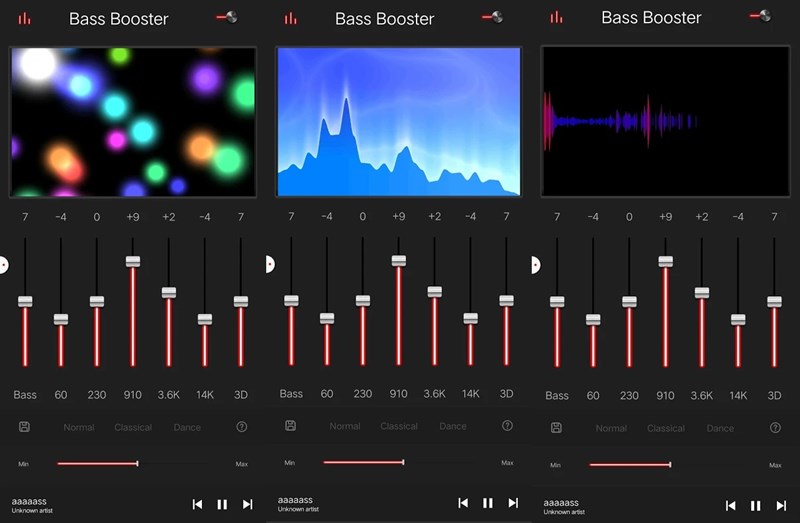
Task: Skip to previous track in middle panel
Action: [x=463, y=503]
